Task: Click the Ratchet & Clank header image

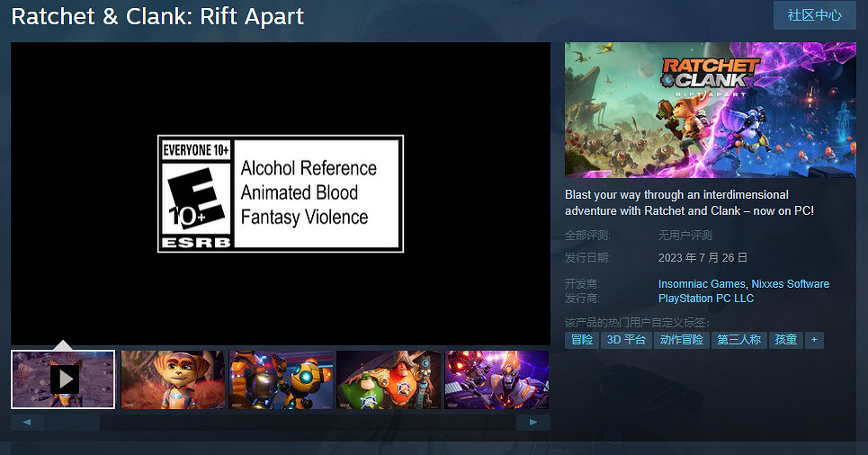Action: click(x=710, y=110)
